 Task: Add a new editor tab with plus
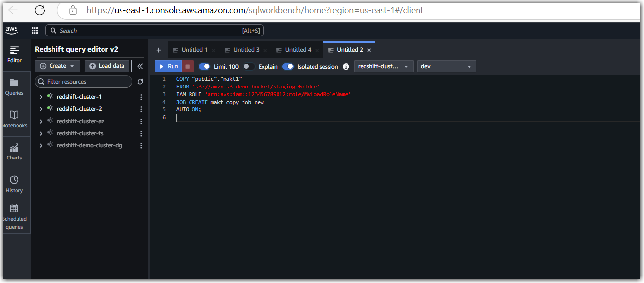[158, 50]
